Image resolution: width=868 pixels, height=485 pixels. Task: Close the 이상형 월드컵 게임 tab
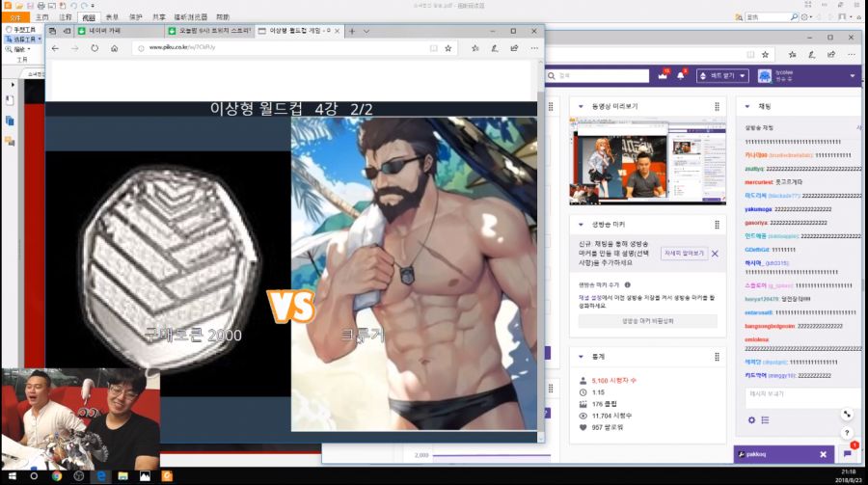coord(338,31)
